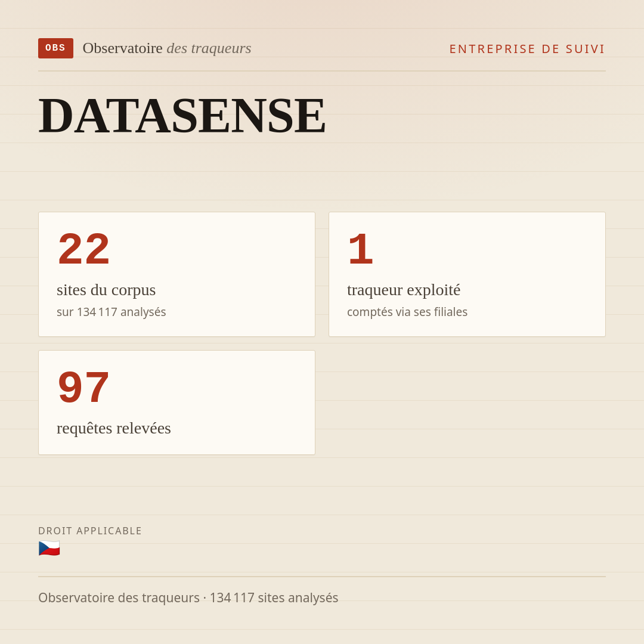Click the 'requêtes relevées' label
The width and height of the screenshot is (644, 644).
[114, 428]
